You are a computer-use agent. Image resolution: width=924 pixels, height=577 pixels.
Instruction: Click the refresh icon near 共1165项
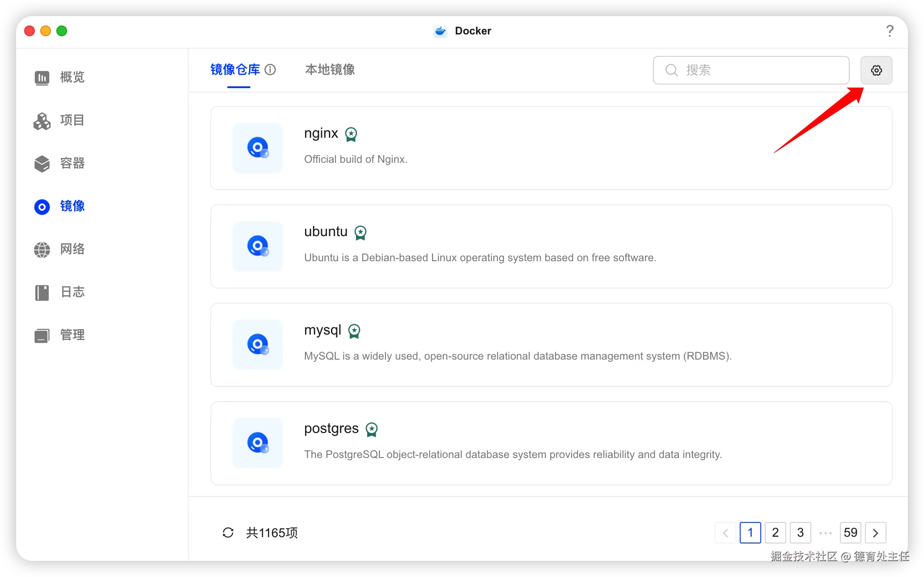(x=228, y=533)
